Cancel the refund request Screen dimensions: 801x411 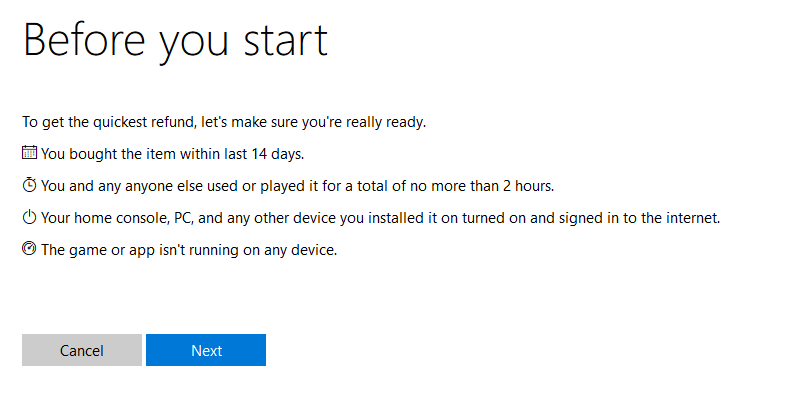coord(82,350)
